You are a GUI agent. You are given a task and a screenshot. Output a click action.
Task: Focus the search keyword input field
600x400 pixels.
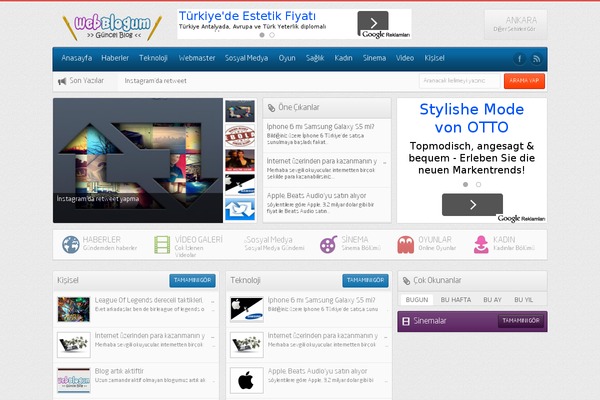[460, 81]
